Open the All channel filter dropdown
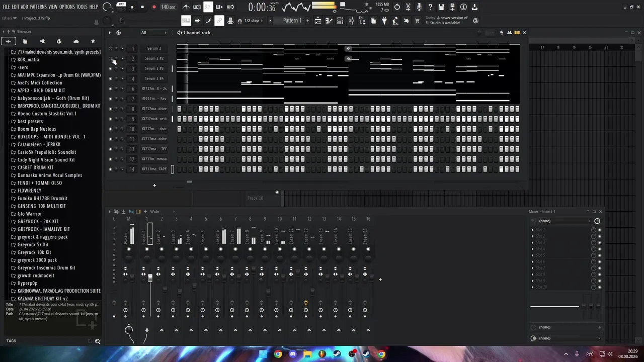 click(153, 33)
